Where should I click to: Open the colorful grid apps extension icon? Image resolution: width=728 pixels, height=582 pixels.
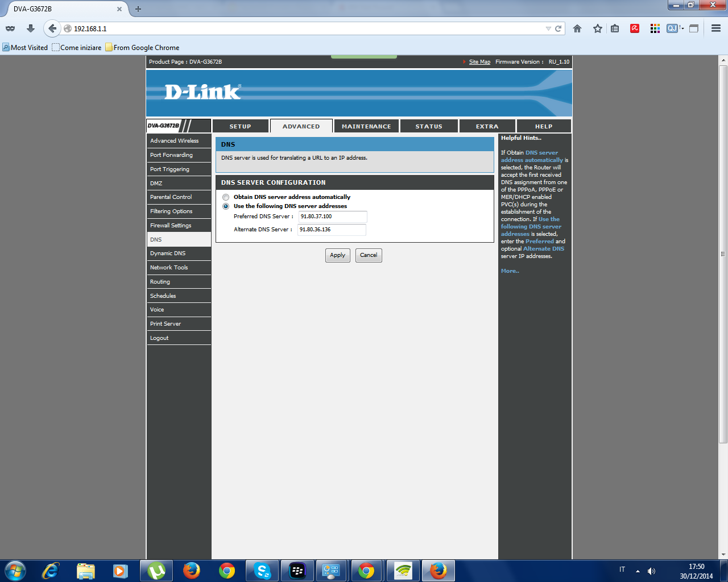coord(655,28)
